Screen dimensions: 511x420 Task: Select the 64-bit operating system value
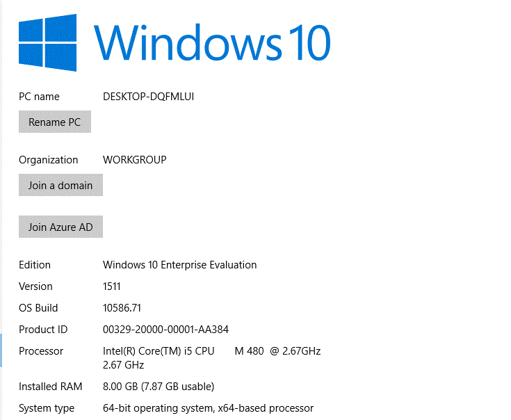(x=208, y=408)
